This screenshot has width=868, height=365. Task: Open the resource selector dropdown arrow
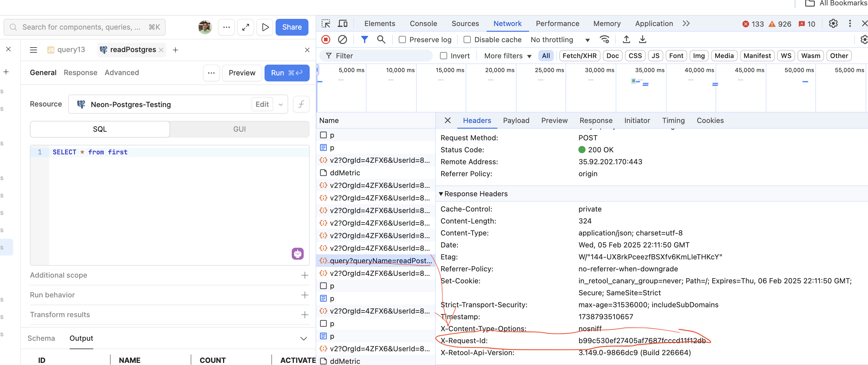[x=280, y=104]
